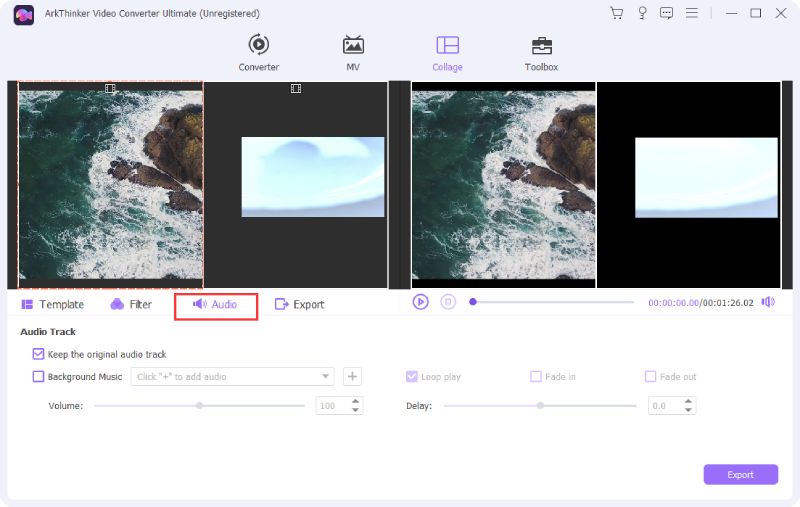800x507 pixels.
Task: Click the ArkThinker app logo
Action: (23, 15)
